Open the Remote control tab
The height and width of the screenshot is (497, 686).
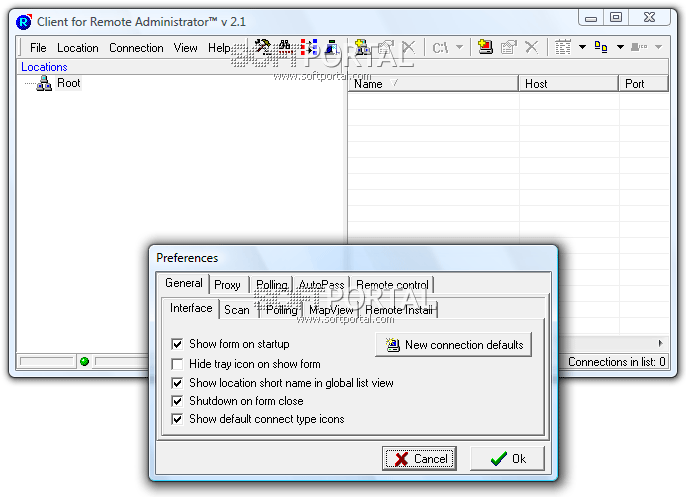(392, 285)
